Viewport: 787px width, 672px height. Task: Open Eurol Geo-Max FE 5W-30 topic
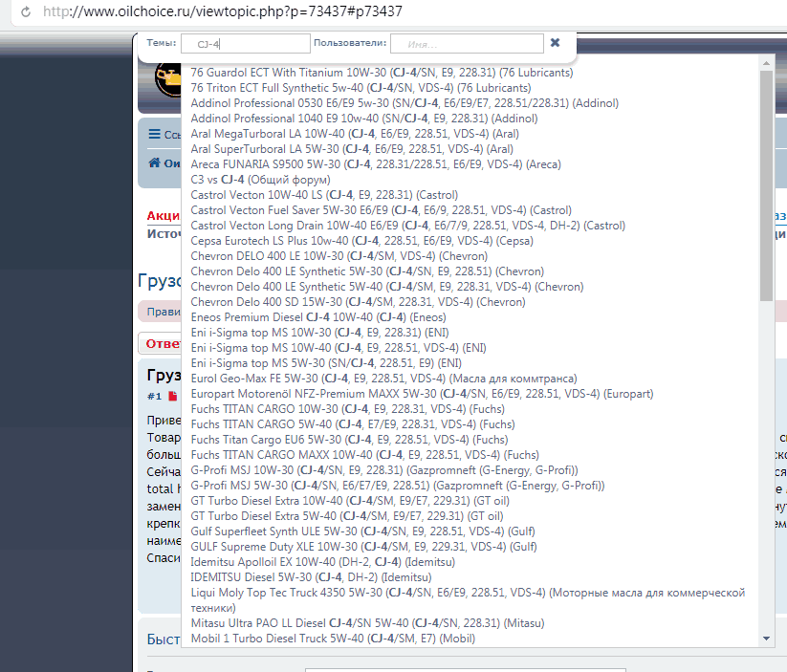click(384, 379)
